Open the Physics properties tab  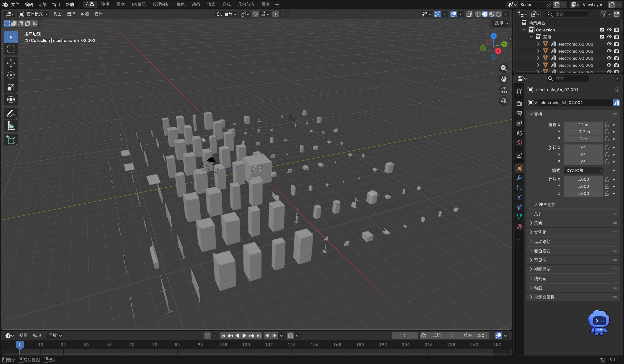[519, 197]
